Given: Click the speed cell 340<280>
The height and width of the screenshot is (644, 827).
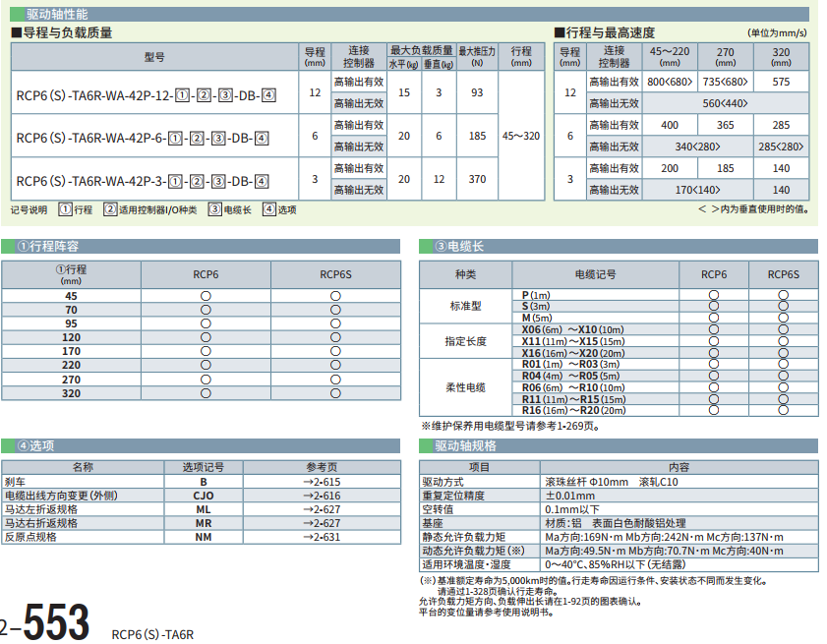Looking at the screenshot, I should click(x=697, y=146).
